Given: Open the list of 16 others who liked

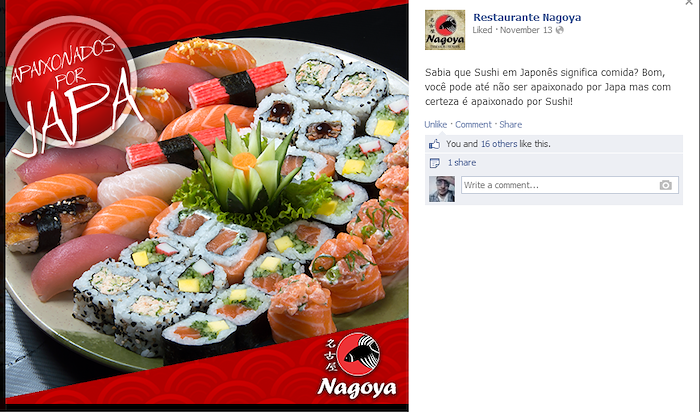Looking at the screenshot, I should (x=499, y=144).
